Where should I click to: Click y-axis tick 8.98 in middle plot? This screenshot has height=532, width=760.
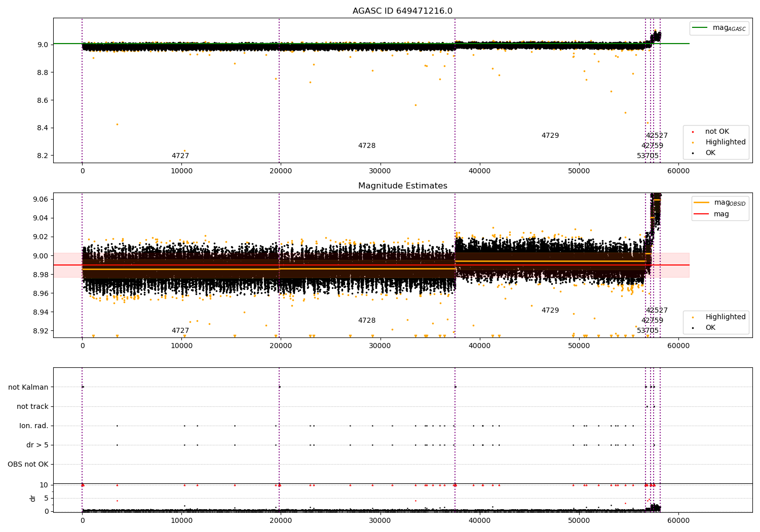(41, 275)
